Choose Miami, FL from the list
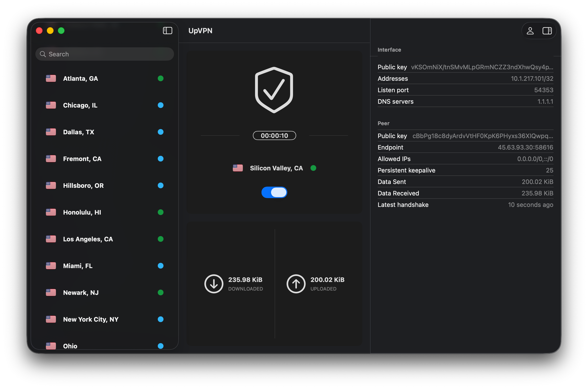Screen dimensions: 588x389 click(104, 266)
